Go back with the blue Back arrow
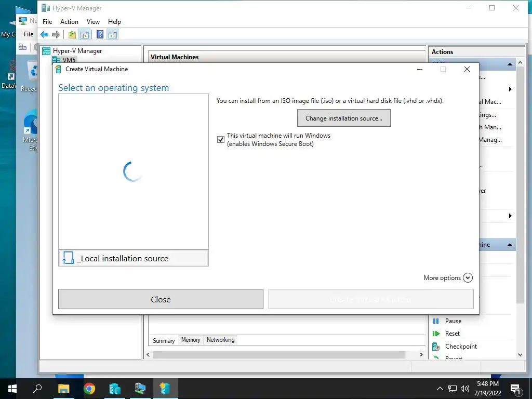This screenshot has width=532, height=399. [x=44, y=34]
